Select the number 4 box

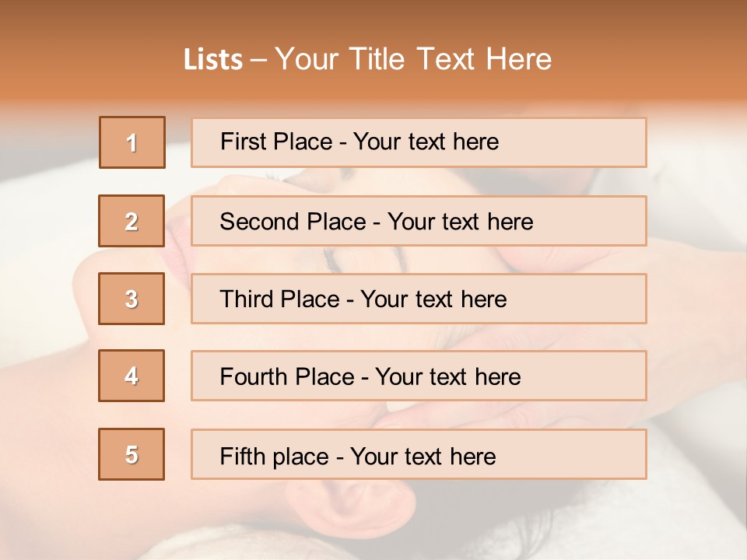click(x=132, y=376)
